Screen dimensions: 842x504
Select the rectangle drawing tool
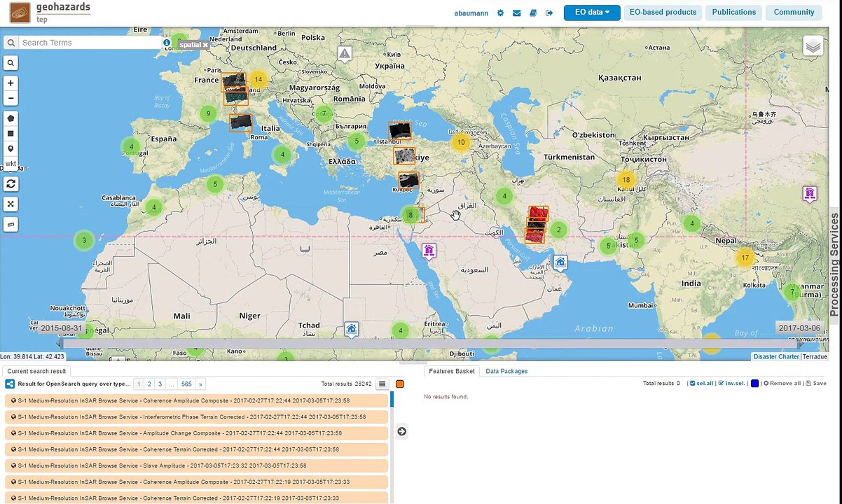[11, 133]
